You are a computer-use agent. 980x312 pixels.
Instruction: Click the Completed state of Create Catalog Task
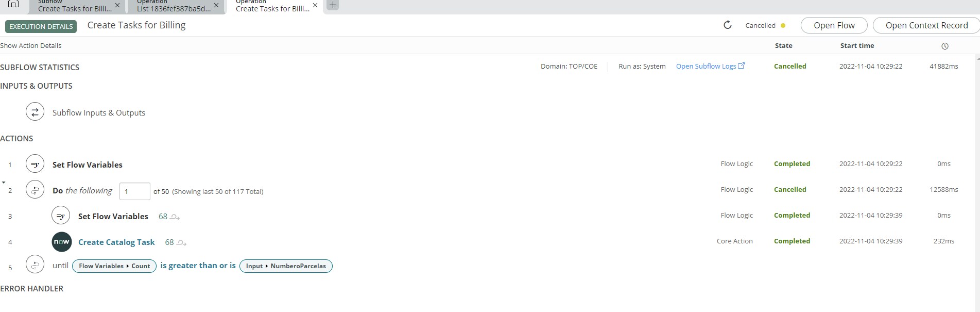pos(792,241)
